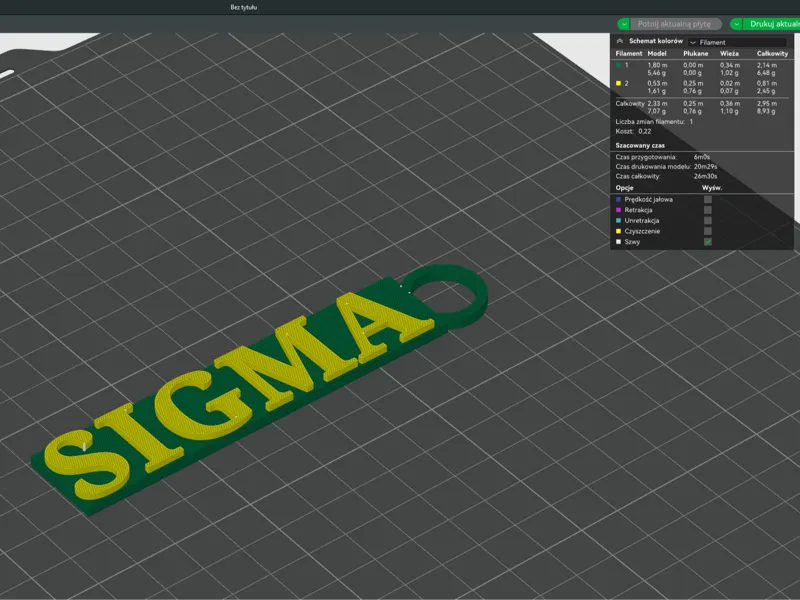This screenshot has width=800, height=600.
Task: Click the blue Prędkość jałowa color swatch
Action: coord(618,199)
